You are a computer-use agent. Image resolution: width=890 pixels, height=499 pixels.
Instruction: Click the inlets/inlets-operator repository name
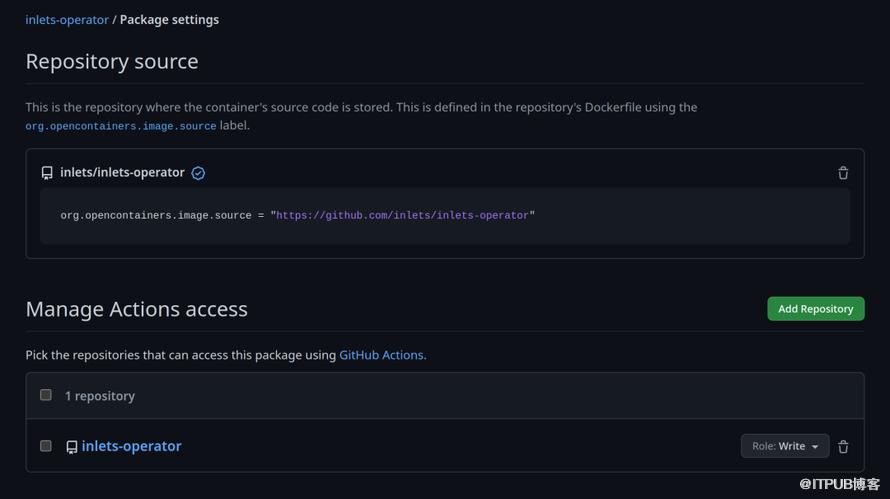click(x=122, y=173)
